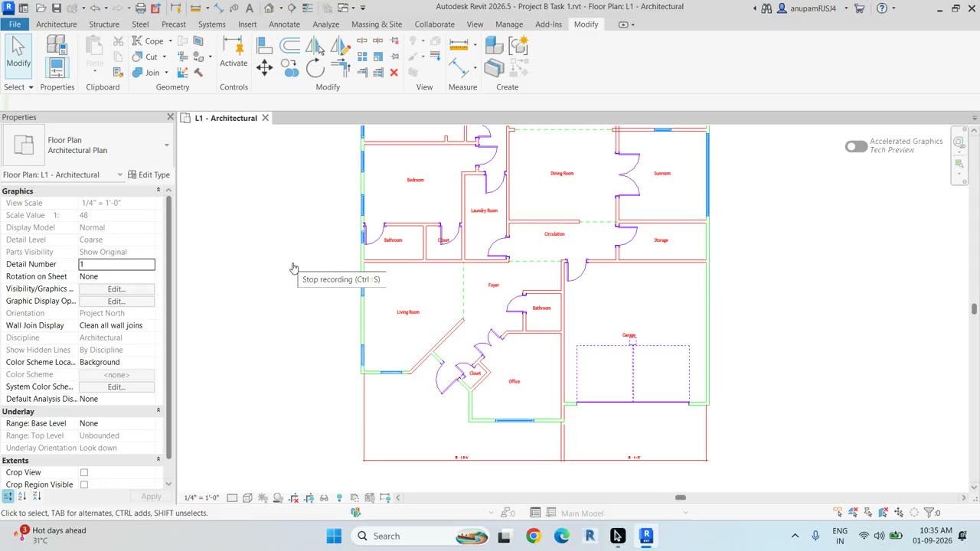The height and width of the screenshot is (551, 980).
Task: Click the Default 3D View house icon
Action: coord(269,8)
